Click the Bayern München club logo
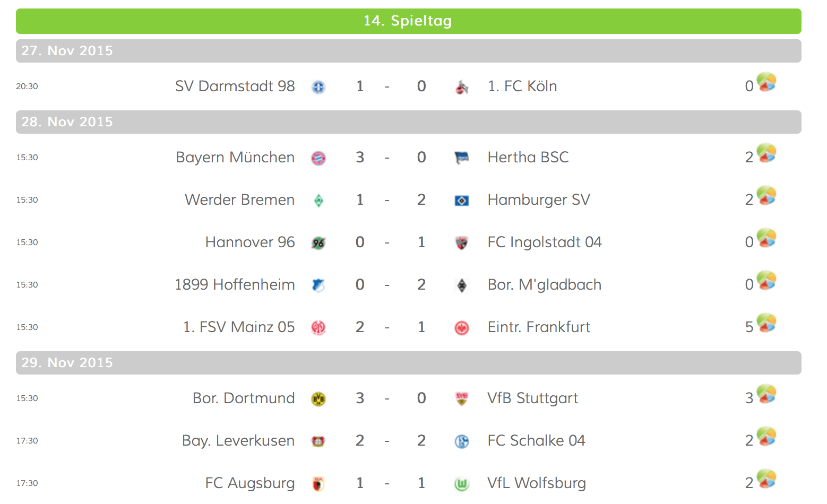The height and width of the screenshot is (504, 827). pyautogui.click(x=318, y=158)
